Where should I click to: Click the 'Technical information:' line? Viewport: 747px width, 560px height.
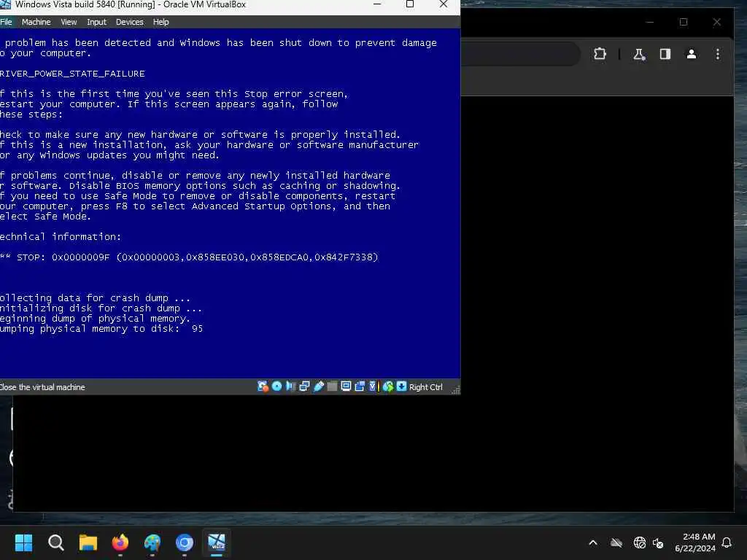click(61, 237)
